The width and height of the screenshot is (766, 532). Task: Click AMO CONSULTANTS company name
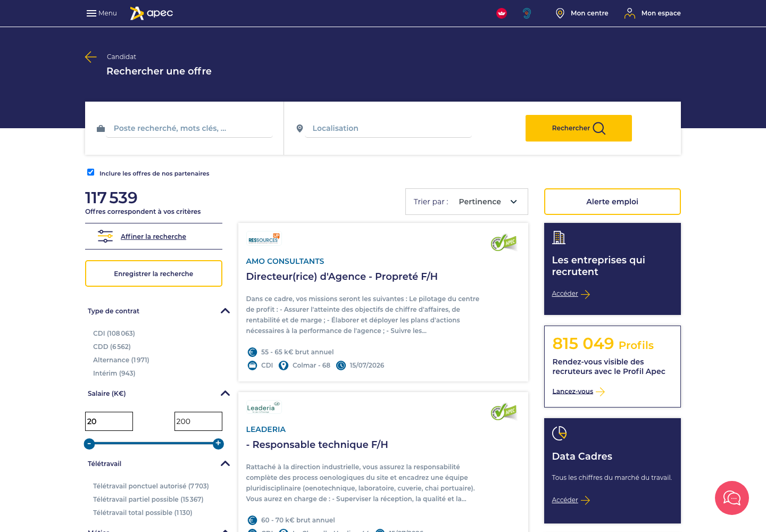(x=285, y=261)
